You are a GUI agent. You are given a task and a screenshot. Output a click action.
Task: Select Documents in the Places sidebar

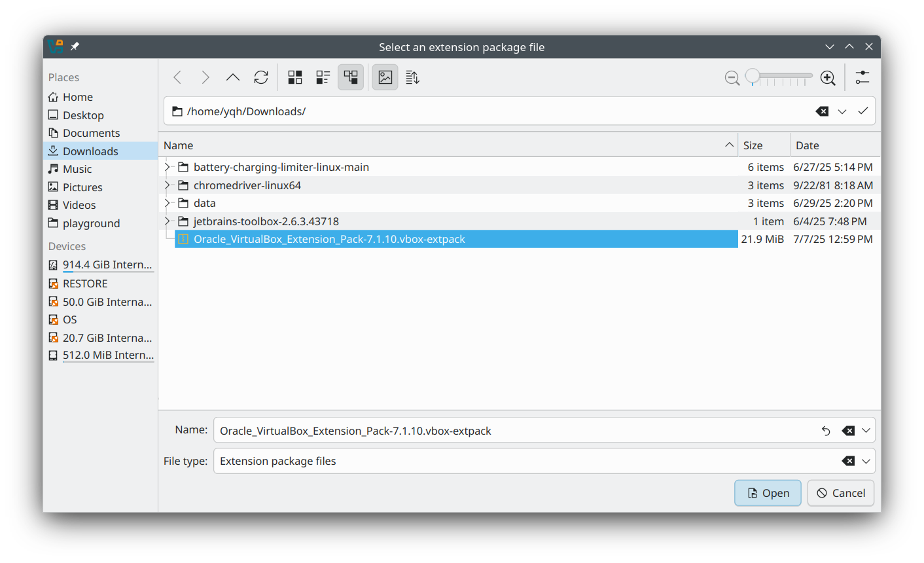pos(91,132)
